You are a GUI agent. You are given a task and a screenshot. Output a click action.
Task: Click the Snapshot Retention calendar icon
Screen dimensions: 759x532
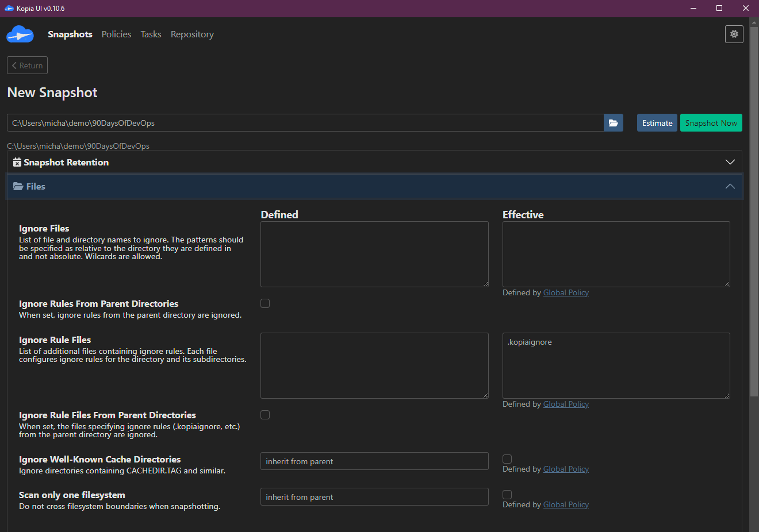[17, 163]
